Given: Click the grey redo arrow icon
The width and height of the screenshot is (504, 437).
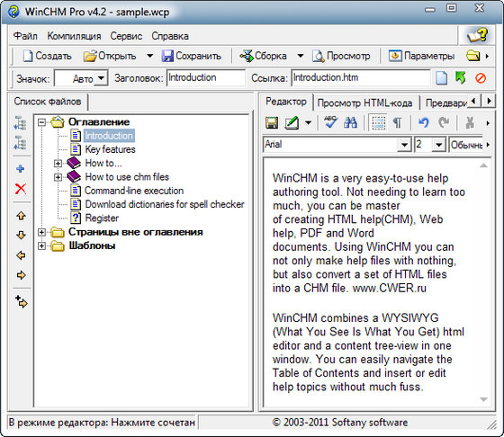Looking at the screenshot, I should (x=443, y=122).
